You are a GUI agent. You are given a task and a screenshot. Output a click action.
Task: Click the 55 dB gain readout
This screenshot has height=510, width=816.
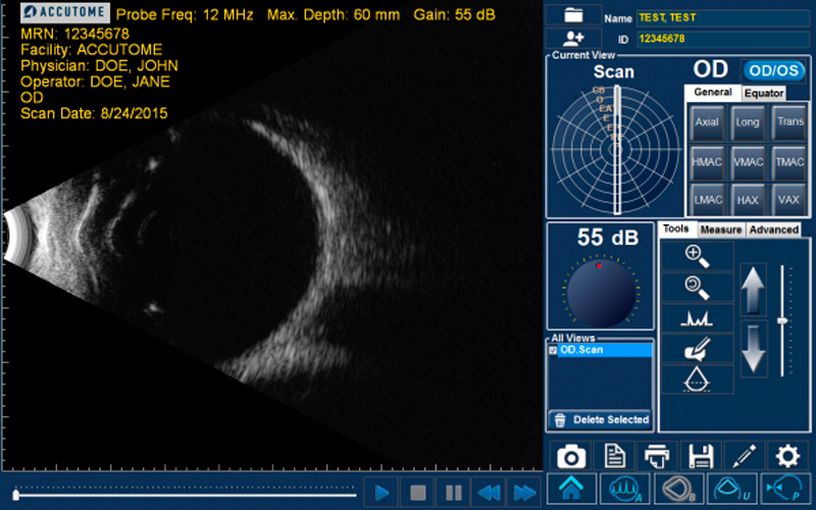607,237
